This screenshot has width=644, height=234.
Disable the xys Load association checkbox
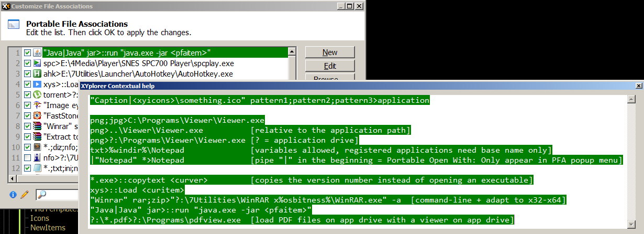point(27,84)
